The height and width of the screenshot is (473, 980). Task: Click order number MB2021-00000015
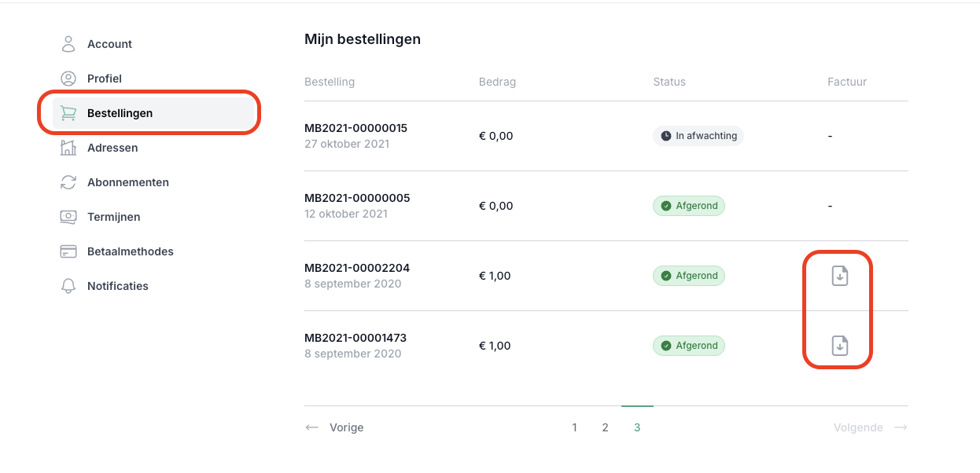click(x=356, y=128)
